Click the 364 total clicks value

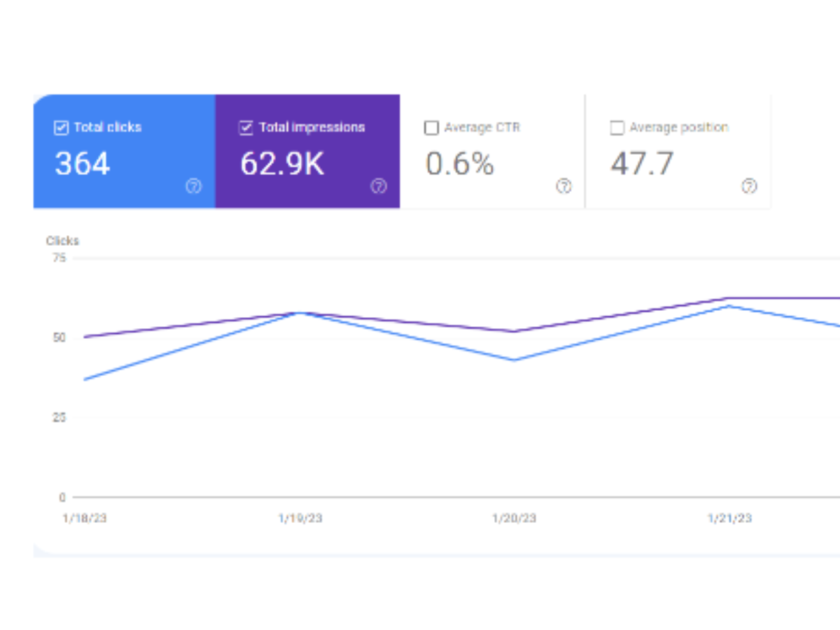(x=83, y=164)
